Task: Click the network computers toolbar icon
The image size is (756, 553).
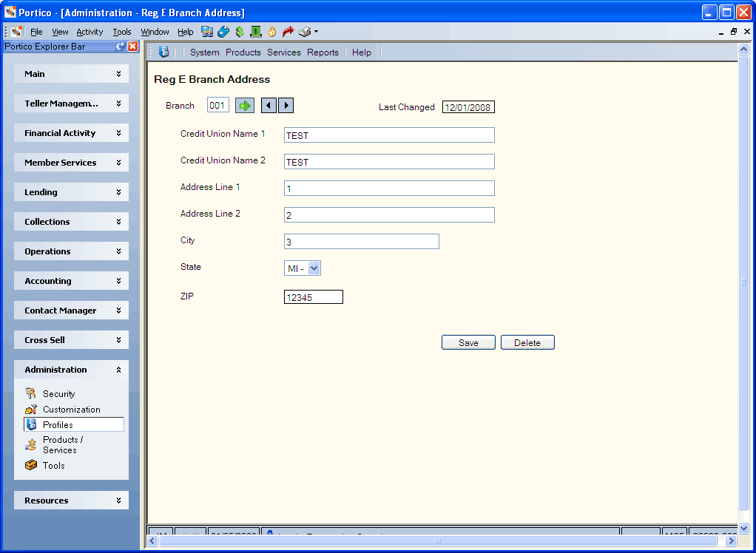Action: [207, 32]
